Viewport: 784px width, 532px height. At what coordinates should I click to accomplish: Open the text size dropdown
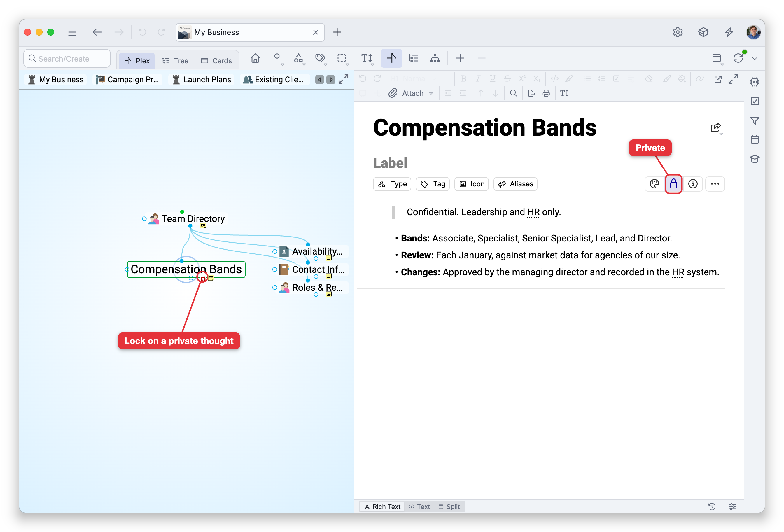click(367, 58)
